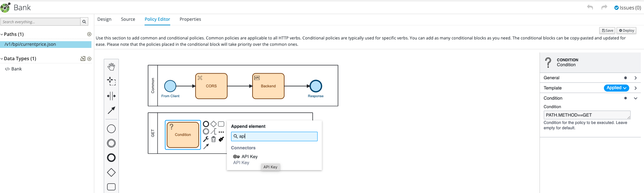Collapse the Paths section
The width and height of the screenshot is (644, 193).
click(x=2, y=35)
